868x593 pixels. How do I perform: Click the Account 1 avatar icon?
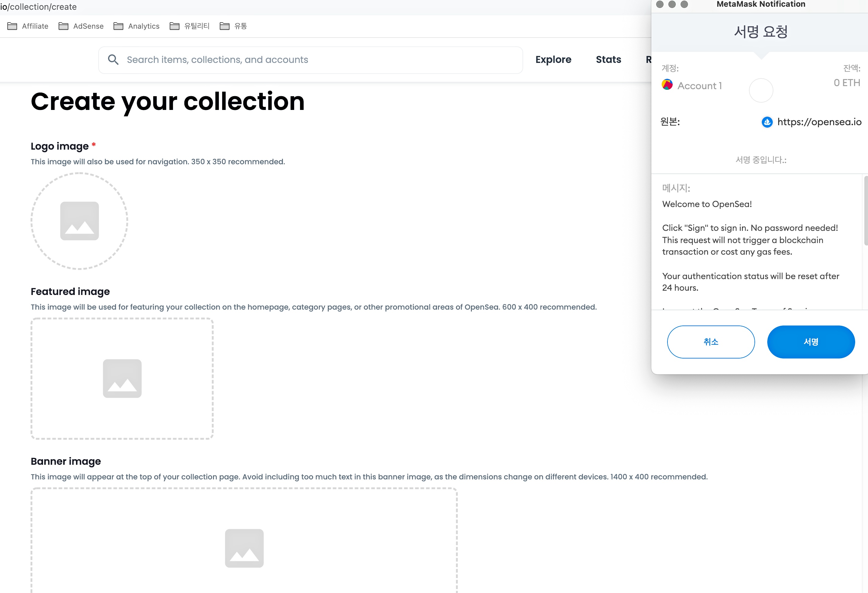tap(667, 85)
